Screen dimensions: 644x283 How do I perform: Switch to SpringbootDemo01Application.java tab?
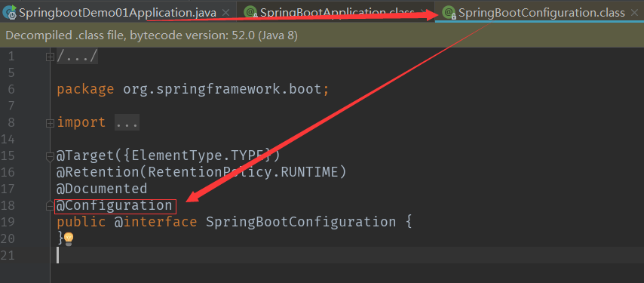118,13
